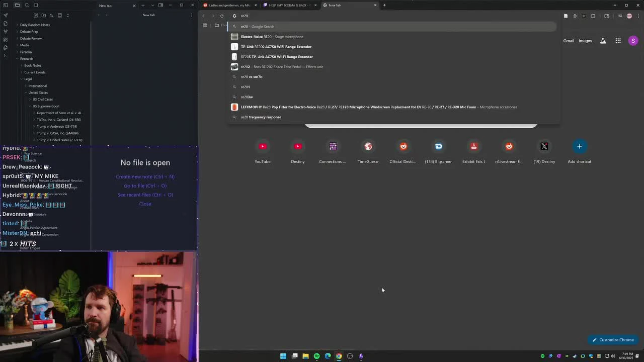The width and height of the screenshot is (644, 362).
Task: Open US Civil Cases folder
Action: click(43, 99)
